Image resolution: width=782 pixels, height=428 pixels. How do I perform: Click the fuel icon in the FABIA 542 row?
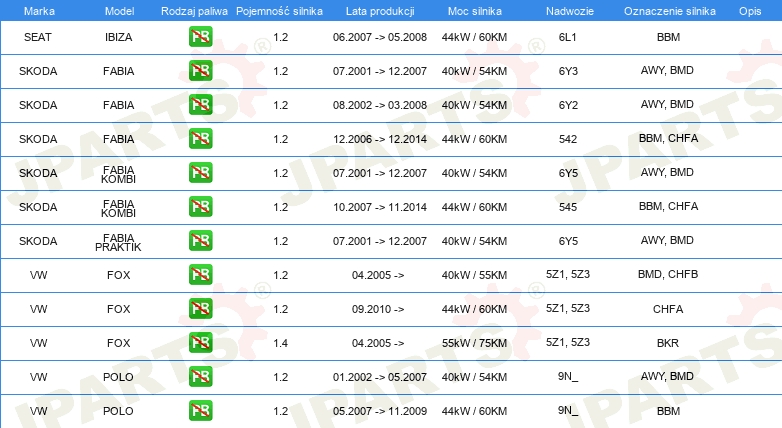click(x=200, y=139)
